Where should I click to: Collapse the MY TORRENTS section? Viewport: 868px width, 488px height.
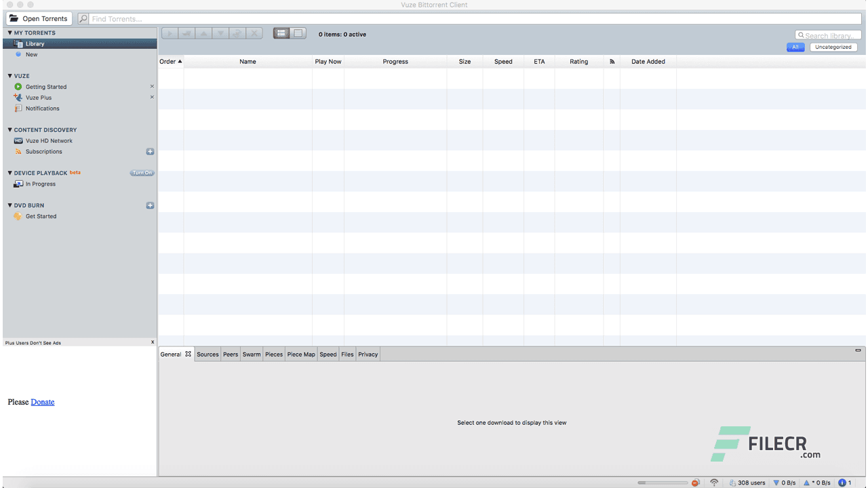pyautogui.click(x=9, y=33)
